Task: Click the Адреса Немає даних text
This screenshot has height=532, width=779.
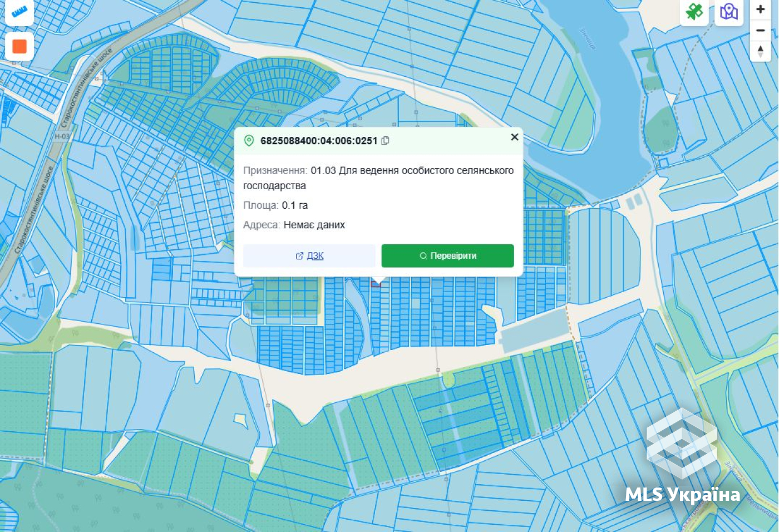Action: pos(294,225)
